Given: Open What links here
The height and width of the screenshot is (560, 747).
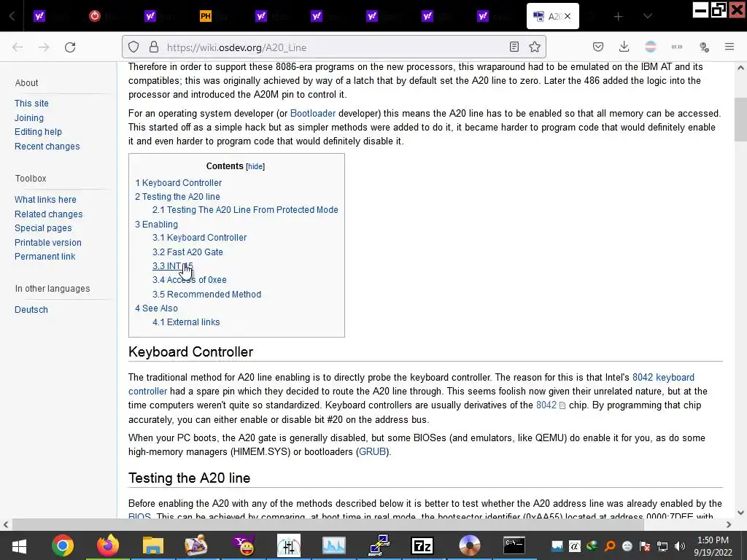Looking at the screenshot, I should (x=45, y=200).
